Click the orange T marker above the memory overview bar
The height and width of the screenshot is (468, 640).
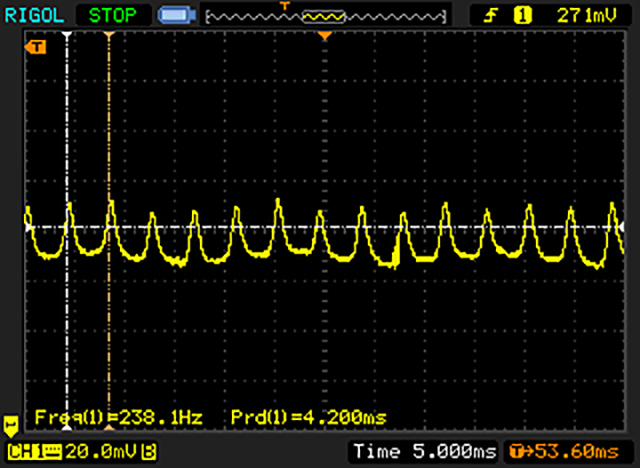(x=284, y=6)
